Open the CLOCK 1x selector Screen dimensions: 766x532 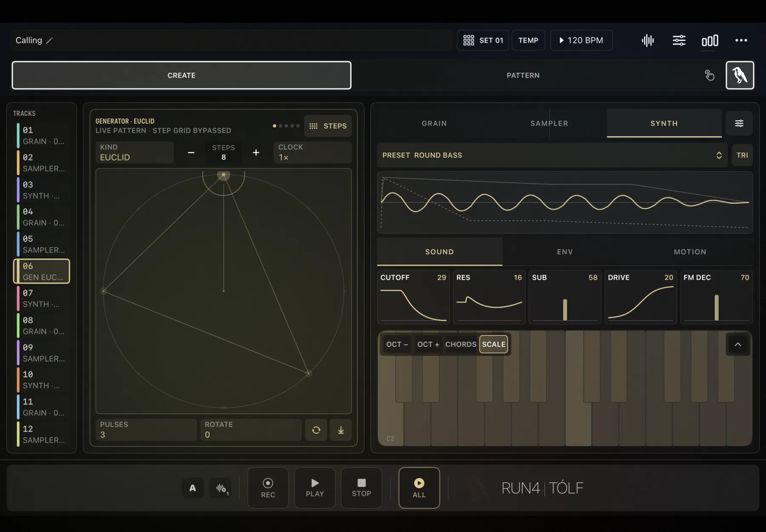(312, 152)
